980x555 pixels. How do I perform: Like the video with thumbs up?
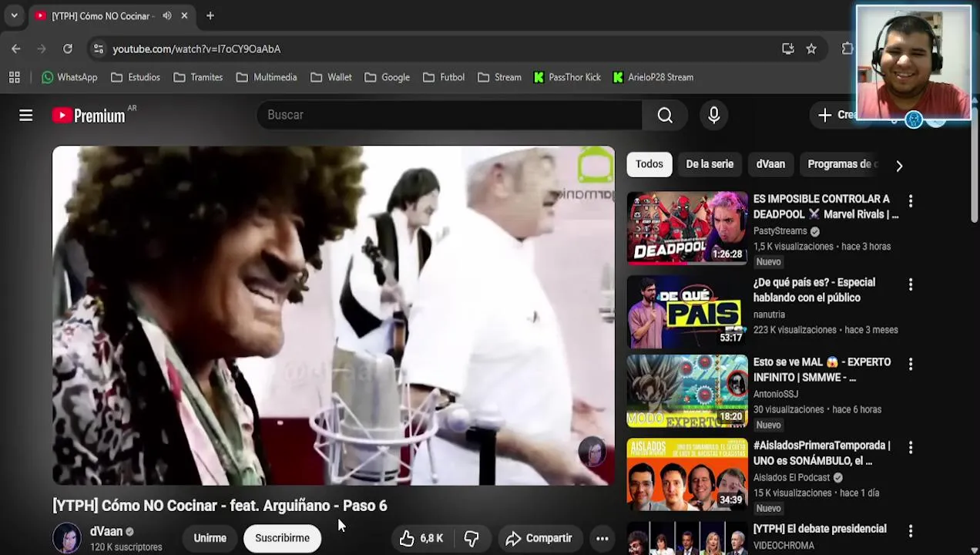pyautogui.click(x=422, y=538)
